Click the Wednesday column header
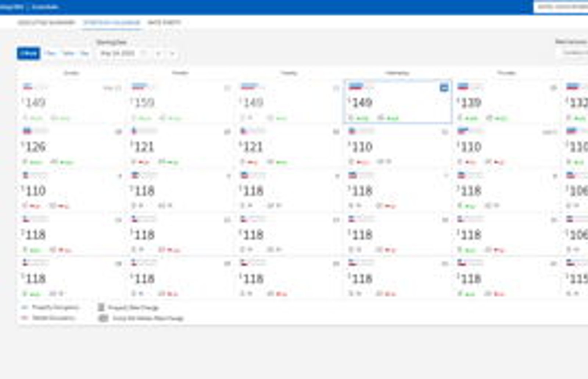The height and width of the screenshot is (379, 588). (x=397, y=73)
